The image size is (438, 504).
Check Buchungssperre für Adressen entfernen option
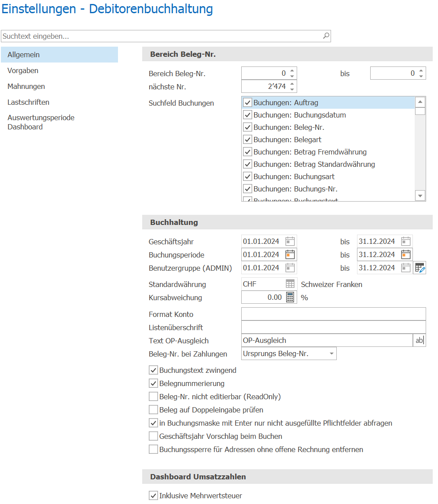(x=153, y=449)
